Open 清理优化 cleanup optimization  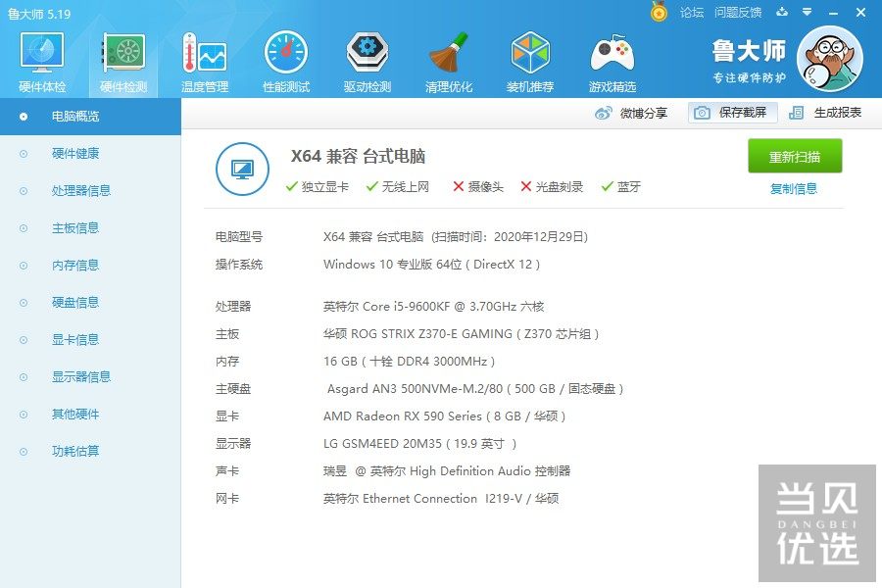[x=448, y=59]
